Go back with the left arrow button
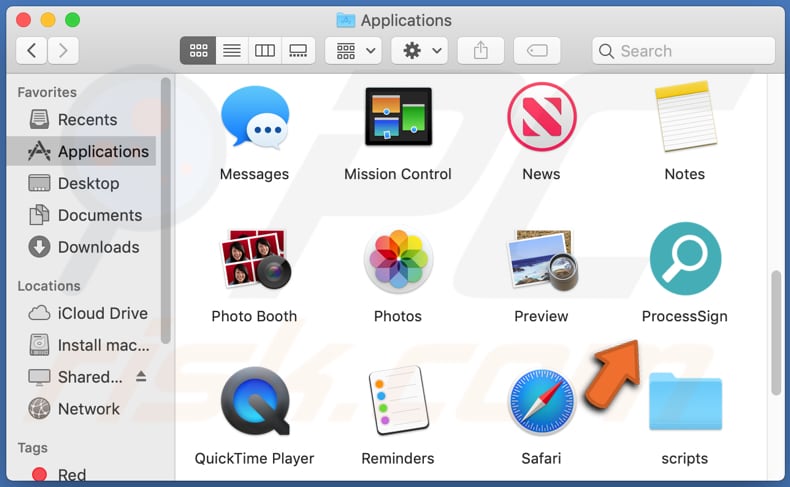 coord(31,50)
